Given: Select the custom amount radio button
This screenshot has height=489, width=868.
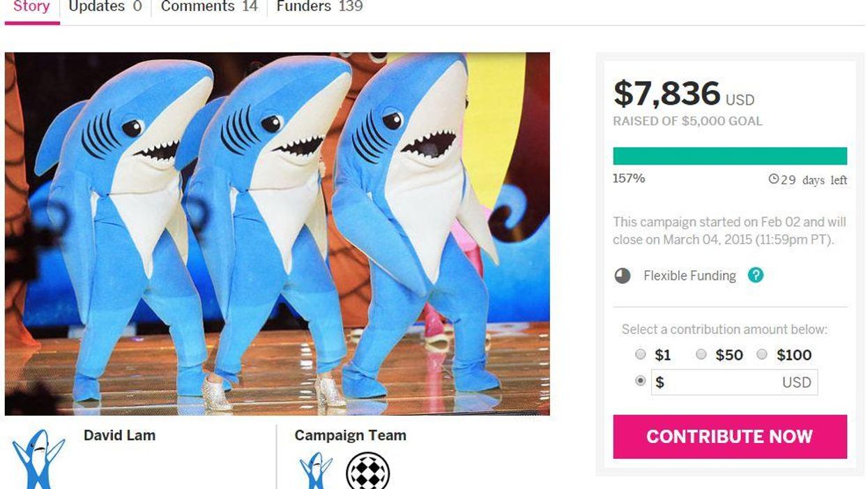Looking at the screenshot, I should click(641, 382).
